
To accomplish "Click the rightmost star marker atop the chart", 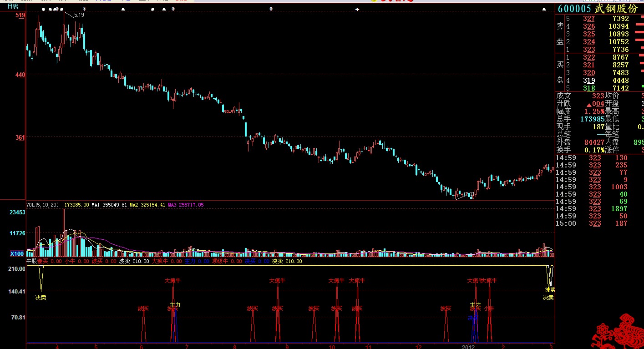I will pyautogui.click(x=544, y=9).
